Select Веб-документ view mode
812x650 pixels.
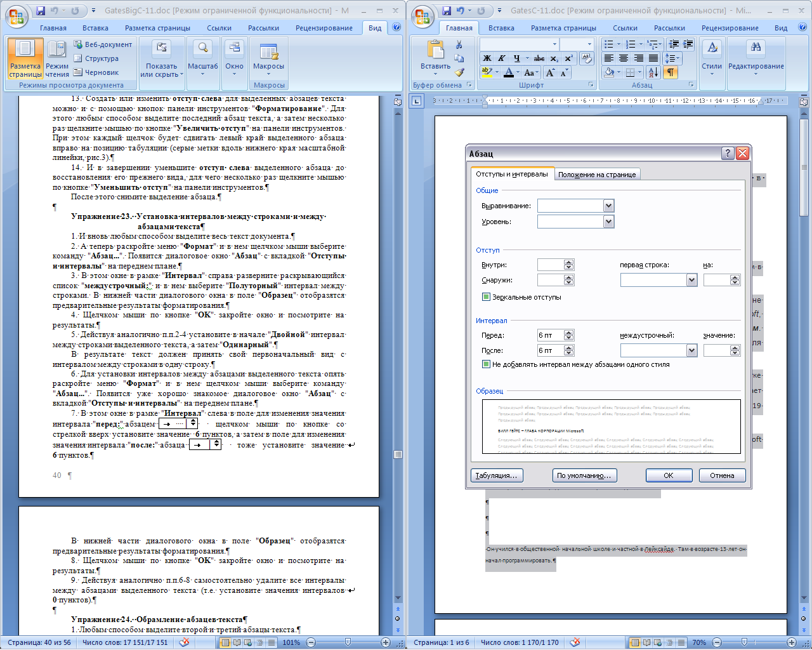[x=103, y=44]
